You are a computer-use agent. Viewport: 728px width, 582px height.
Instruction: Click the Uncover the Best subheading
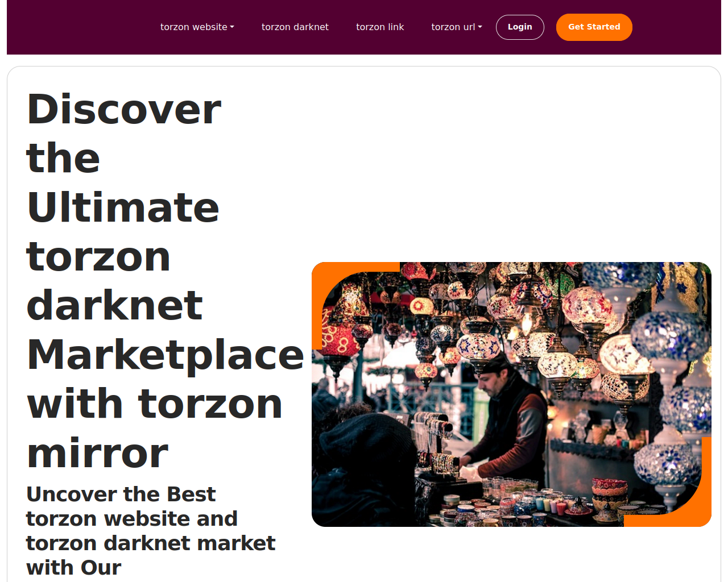151,531
